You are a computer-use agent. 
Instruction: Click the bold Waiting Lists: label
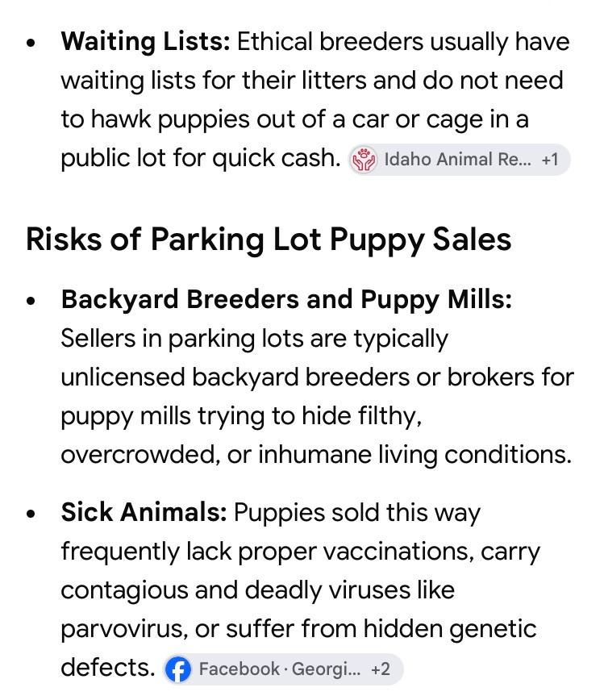click(145, 43)
